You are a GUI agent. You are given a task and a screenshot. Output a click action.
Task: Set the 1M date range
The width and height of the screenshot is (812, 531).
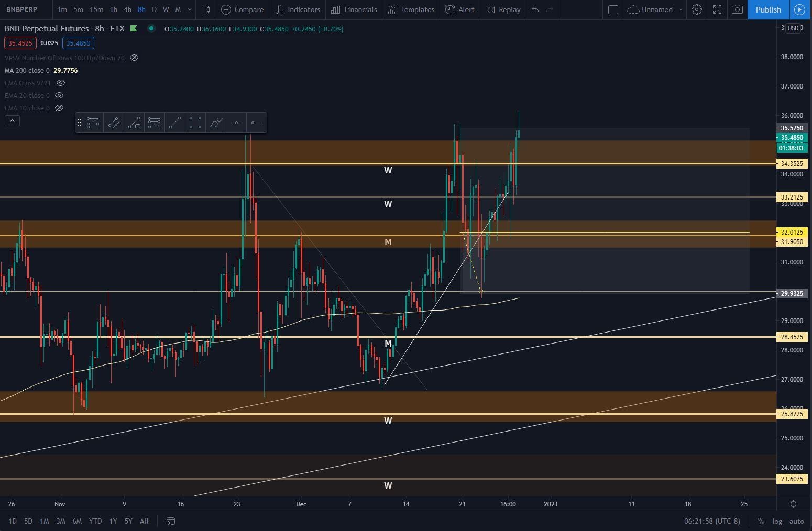(45, 521)
